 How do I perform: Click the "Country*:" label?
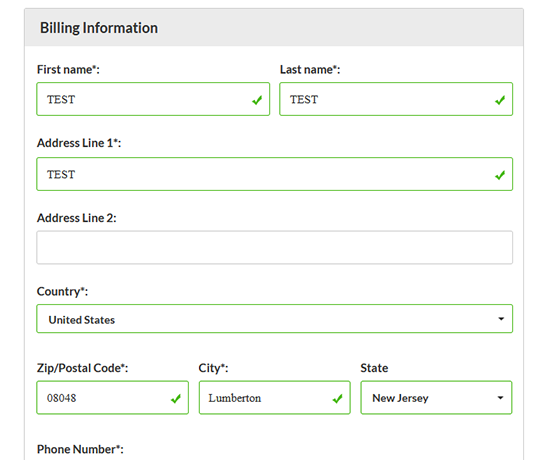coord(62,292)
